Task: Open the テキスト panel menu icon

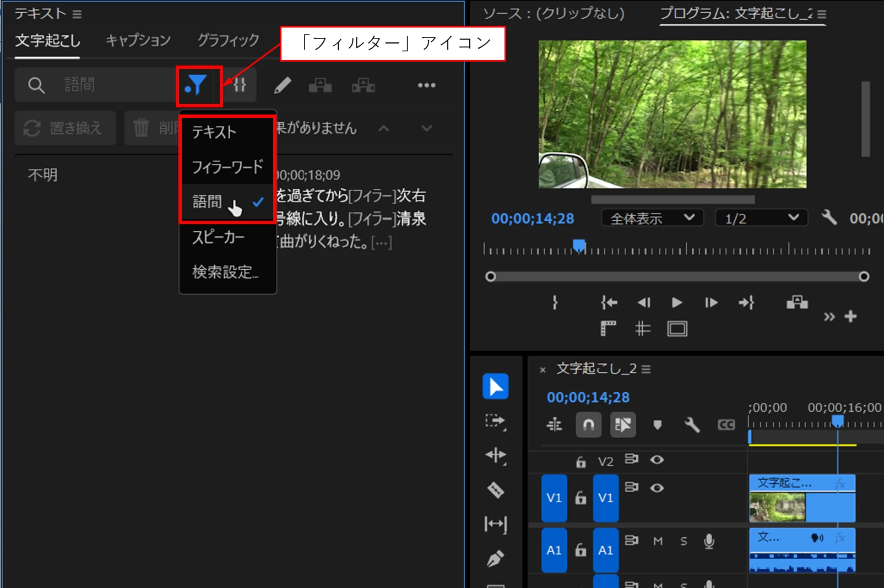Action: coord(77,14)
